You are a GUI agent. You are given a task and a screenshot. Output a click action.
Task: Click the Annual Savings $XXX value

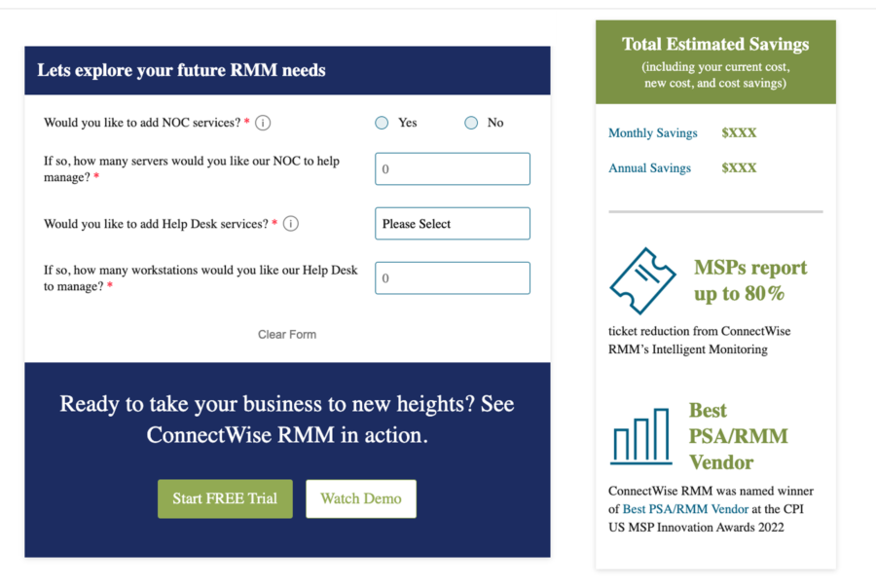point(739,168)
